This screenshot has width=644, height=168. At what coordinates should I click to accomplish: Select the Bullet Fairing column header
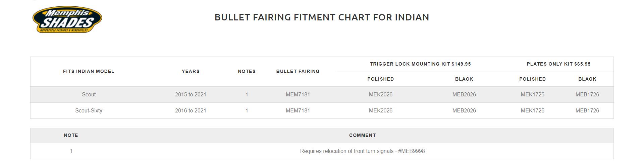click(x=298, y=71)
